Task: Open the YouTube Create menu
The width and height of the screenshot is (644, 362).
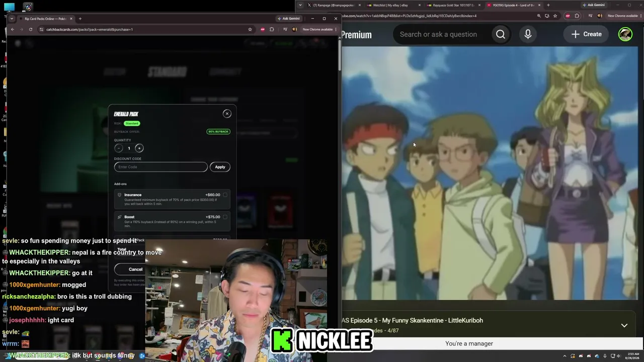Action: (587, 34)
